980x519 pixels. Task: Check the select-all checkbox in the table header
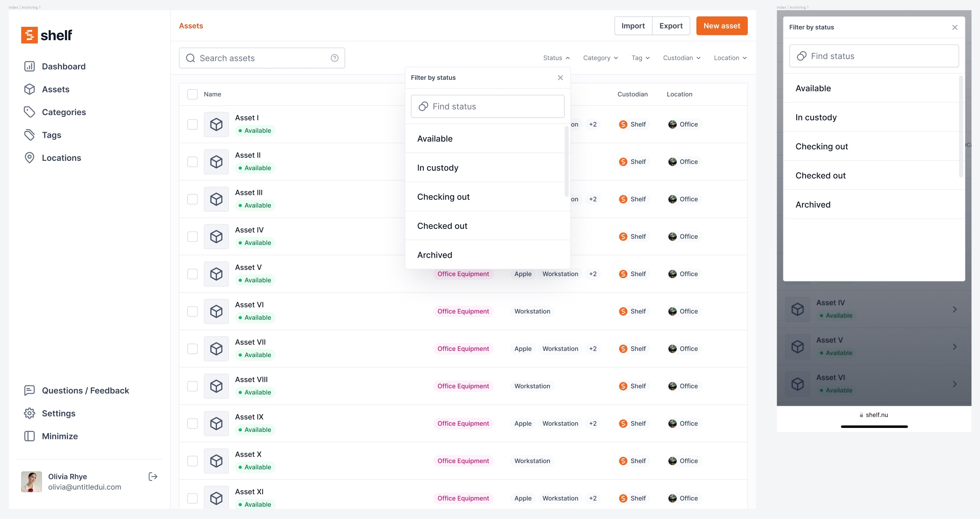click(x=193, y=94)
